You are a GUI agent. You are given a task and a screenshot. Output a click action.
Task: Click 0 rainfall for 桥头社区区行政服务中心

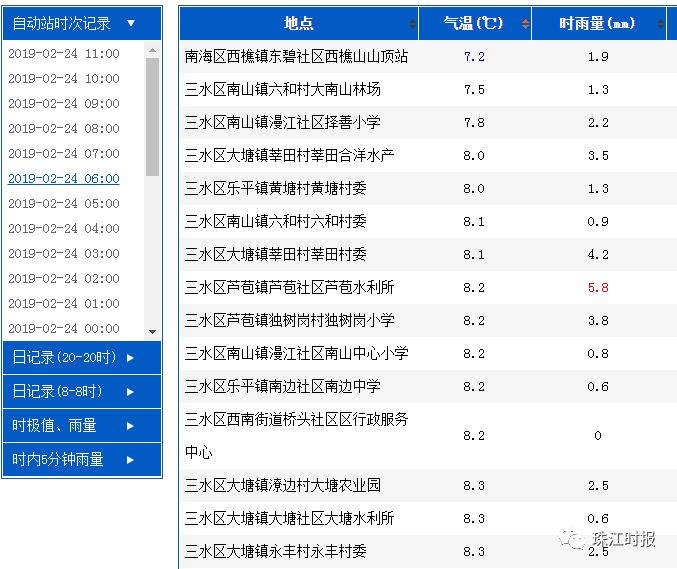click(598, 436)
